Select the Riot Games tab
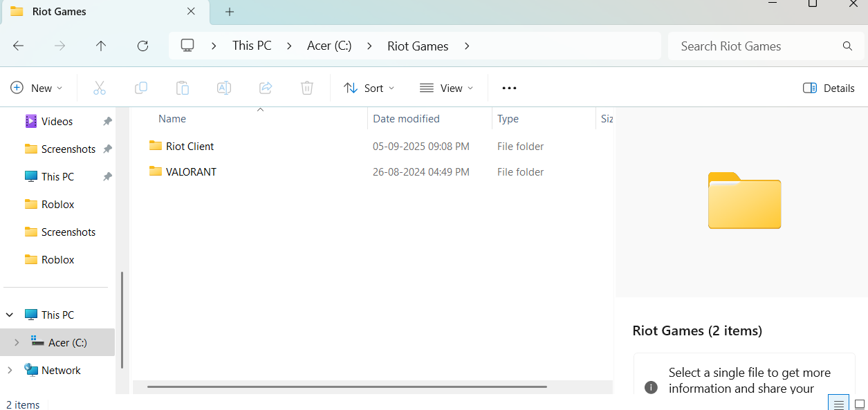 [x=104, y=12]
